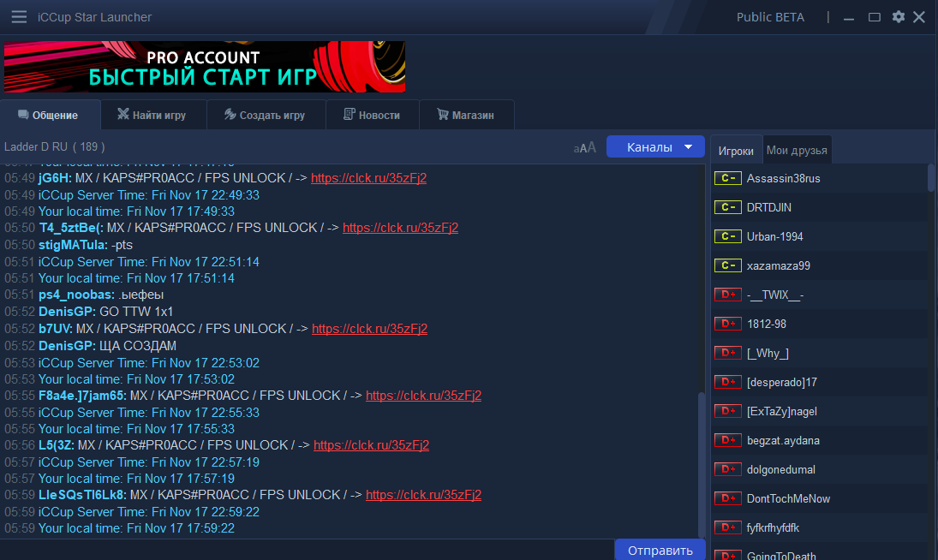Viewport: 938px width, 560px height.
Task: Switch to the Игроки players tab
Action: coord(736,151)
